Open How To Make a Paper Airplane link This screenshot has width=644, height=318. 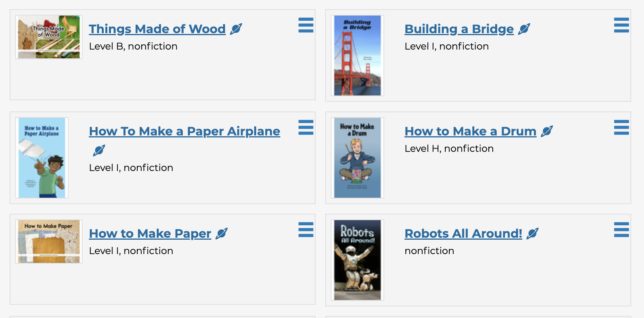point(184,131)
